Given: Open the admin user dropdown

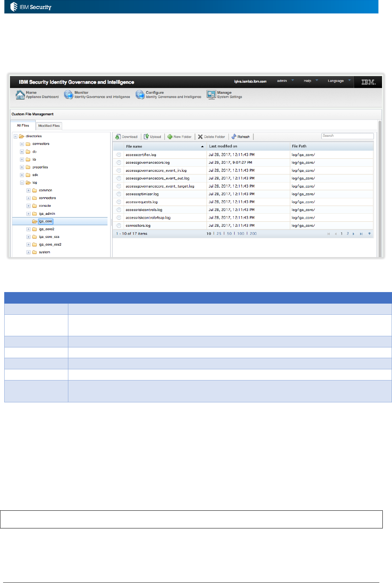Looking at the screenshot, I should pos(286,81).
